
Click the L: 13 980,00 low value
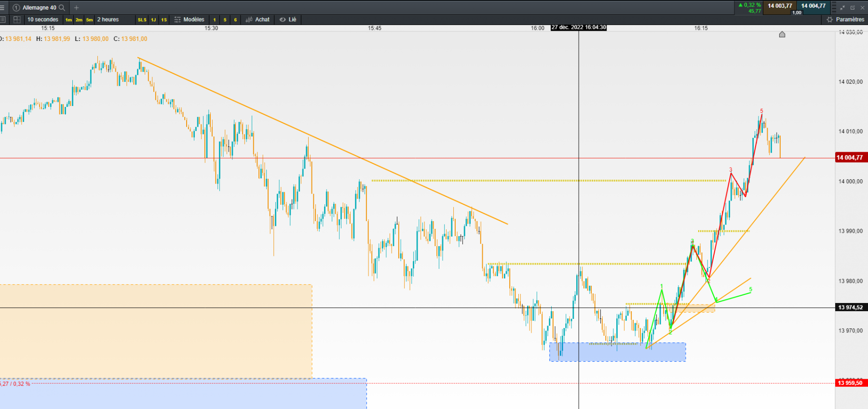tap(92, 39)
